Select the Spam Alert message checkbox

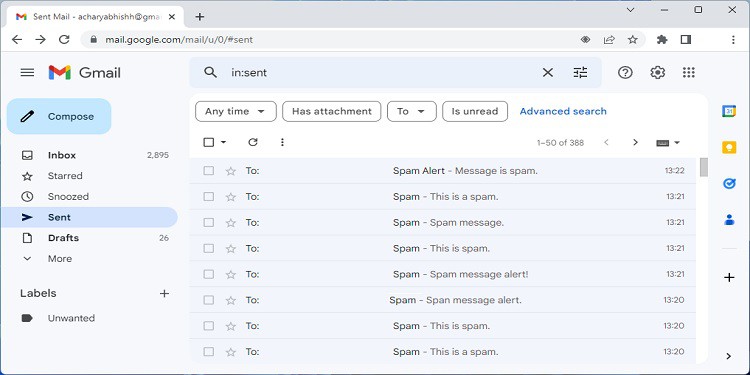point(209,171)
